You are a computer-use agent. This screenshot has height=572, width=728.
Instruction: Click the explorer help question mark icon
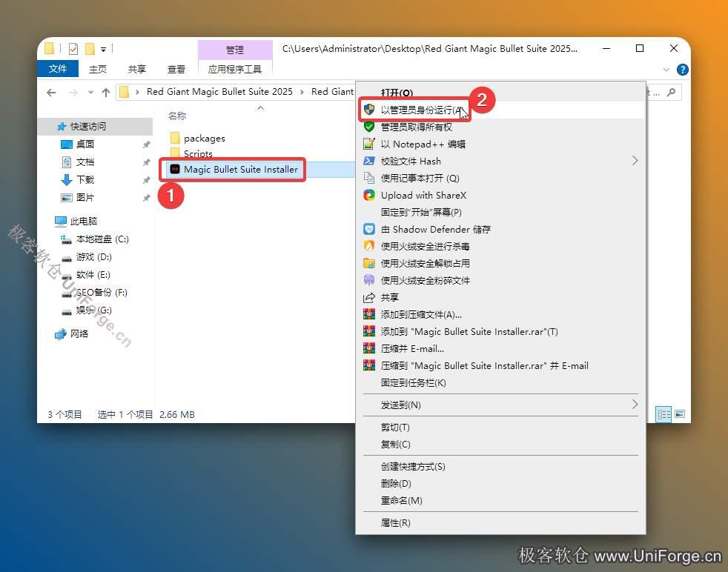coord(682,70)
